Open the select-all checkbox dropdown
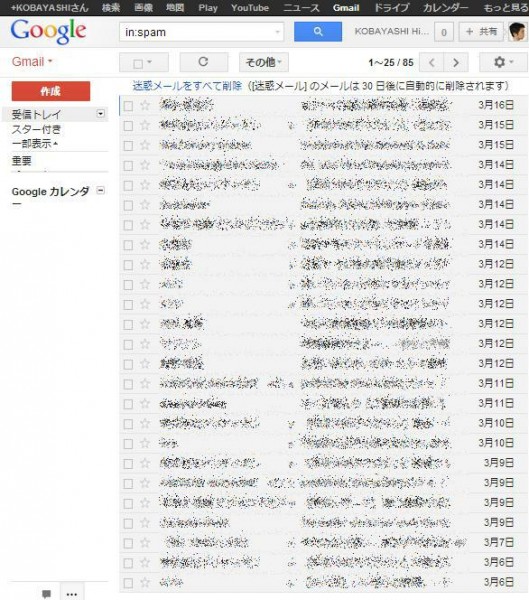The height and width of the screenshot is (600, 529). [144, 62]
